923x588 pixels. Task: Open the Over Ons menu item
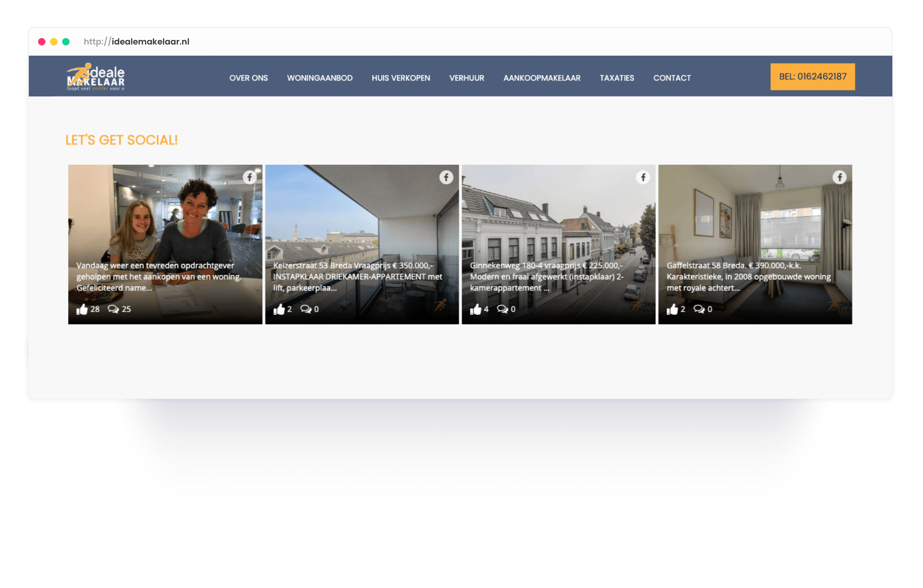[x=249, y=78]
